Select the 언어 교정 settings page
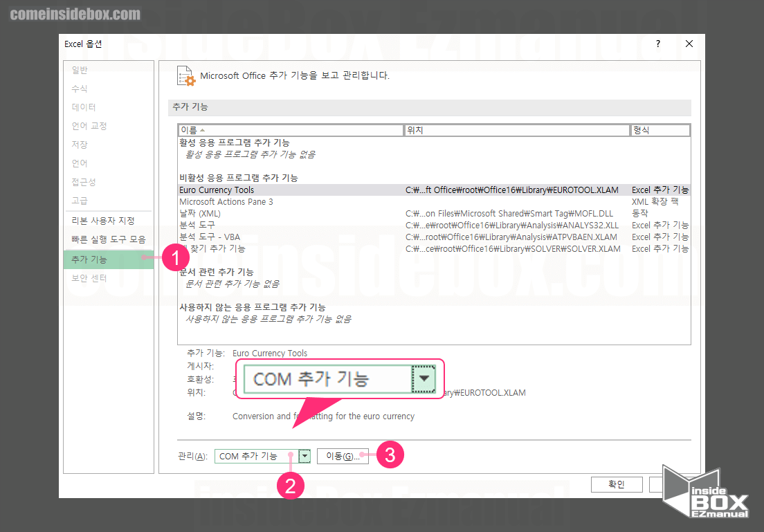Image resolution: width=764 pixels, height=532 pixels. pos(87,125)
